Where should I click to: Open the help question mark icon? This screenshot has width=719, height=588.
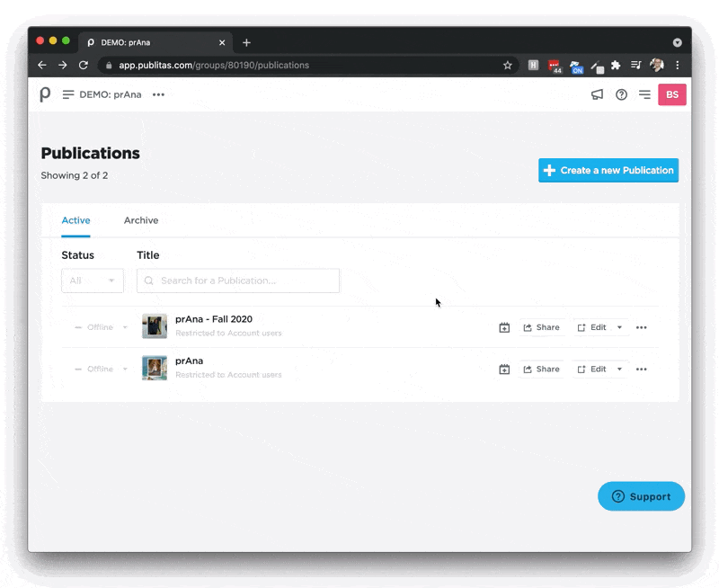click(621, 94)
